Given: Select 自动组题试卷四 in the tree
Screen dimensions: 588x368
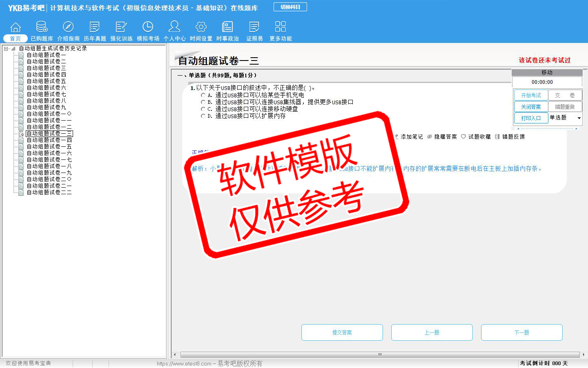Looking at the screenshot, I should pyautogui.click(x=46, y=74).
